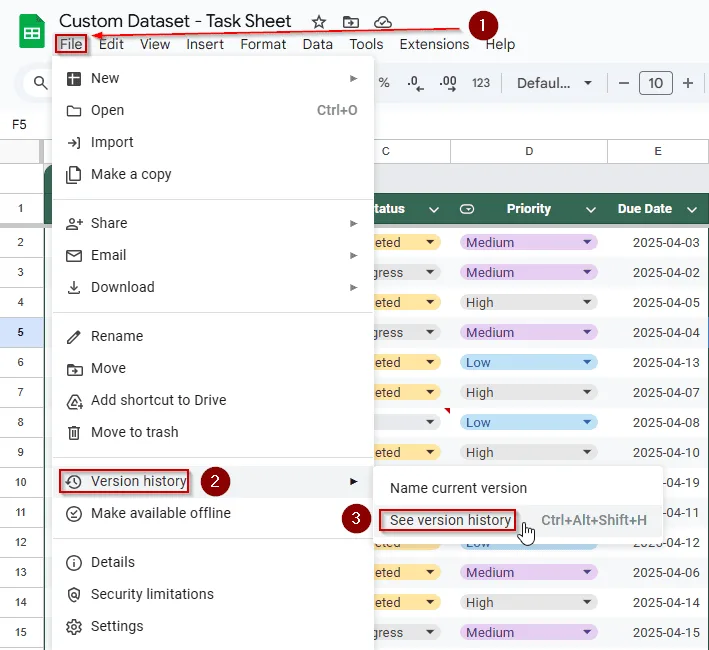
Task: Open the Tools menu
Action: tap(366, 44)
